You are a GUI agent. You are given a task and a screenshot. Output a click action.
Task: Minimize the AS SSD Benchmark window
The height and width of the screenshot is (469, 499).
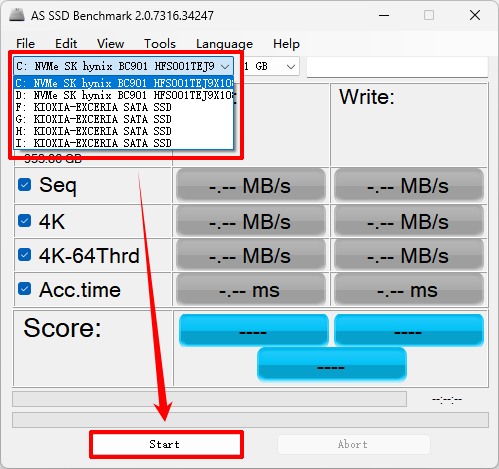(x=384, y=15)
